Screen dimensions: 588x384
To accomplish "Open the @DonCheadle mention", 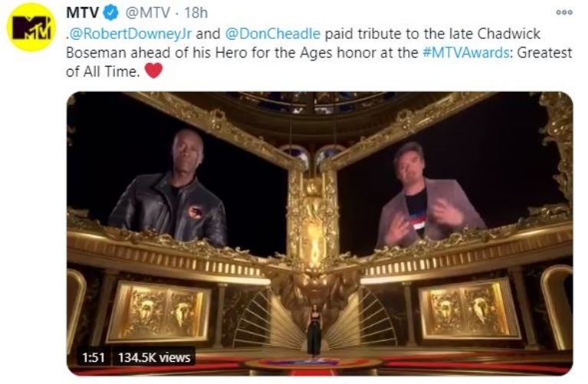I will pos(273,34).
